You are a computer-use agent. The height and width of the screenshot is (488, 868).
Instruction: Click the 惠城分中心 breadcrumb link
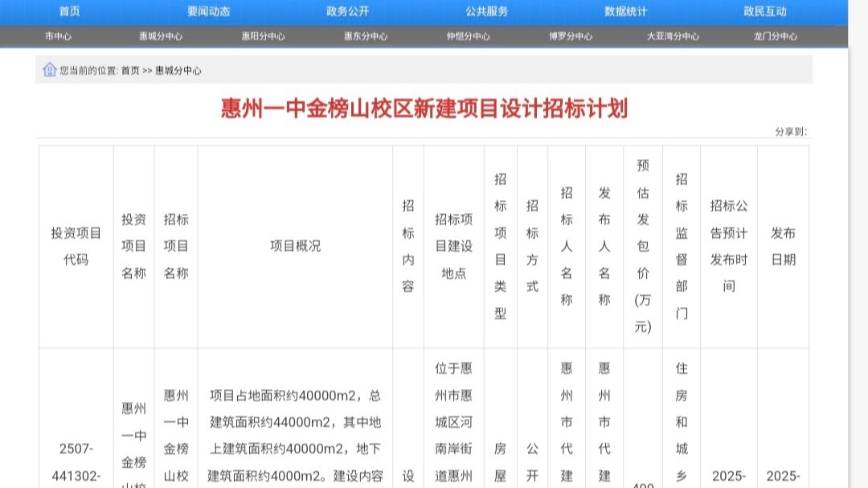(x=178, y=71)
